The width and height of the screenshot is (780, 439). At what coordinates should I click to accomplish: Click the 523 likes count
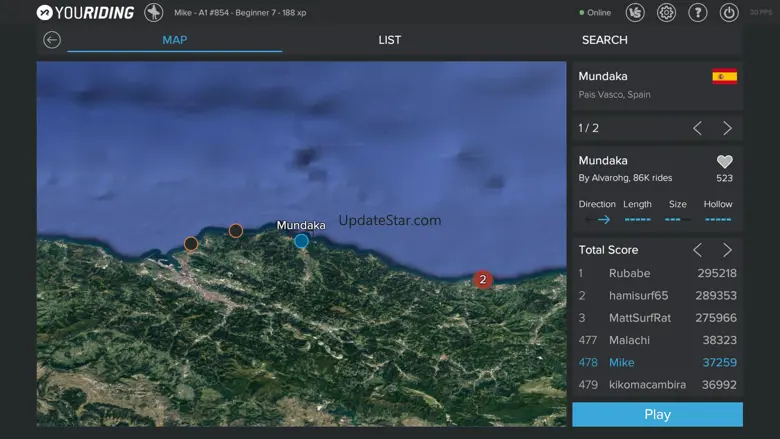click(x=724, y=178)
